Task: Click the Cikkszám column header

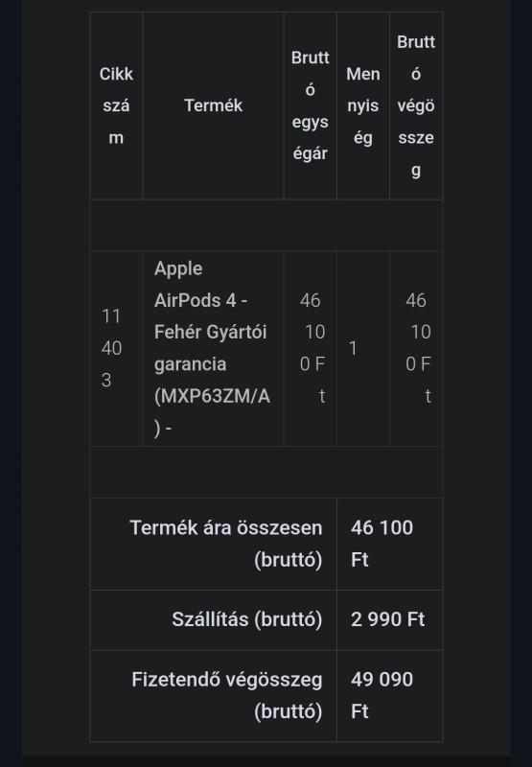Action: [x=116, y=105]
